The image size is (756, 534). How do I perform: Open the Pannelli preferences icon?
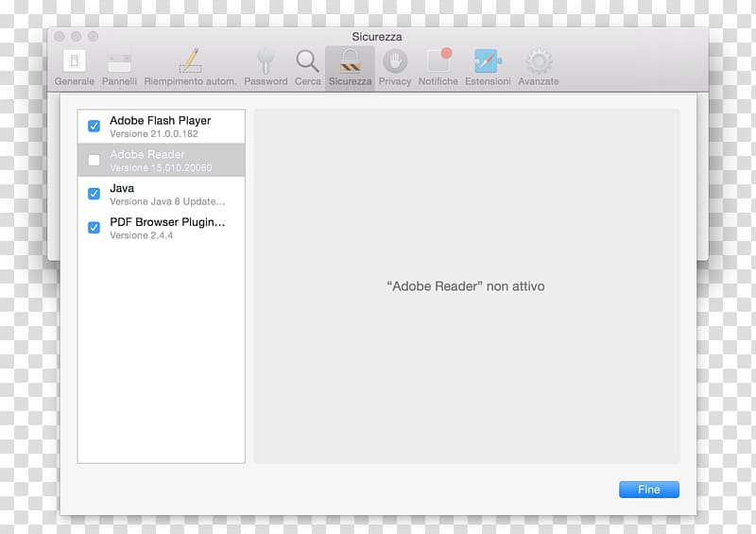pos(119,61)
